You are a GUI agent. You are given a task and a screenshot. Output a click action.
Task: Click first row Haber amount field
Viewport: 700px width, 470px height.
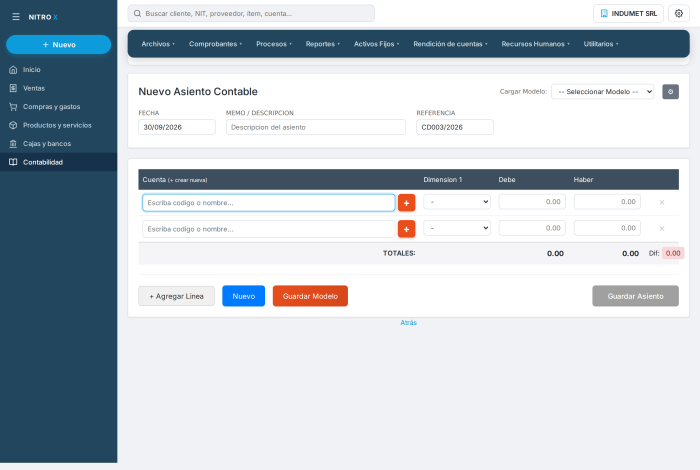pos(607,202)
